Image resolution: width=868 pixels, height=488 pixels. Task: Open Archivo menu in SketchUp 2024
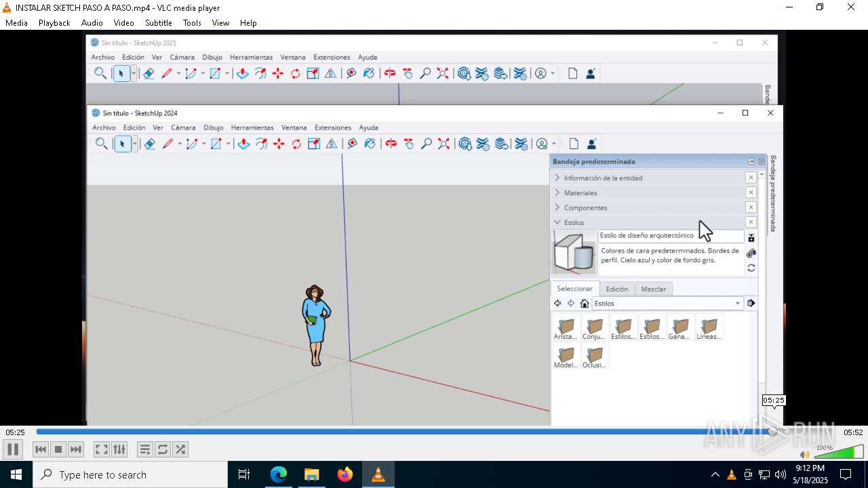tap(104, 127)
